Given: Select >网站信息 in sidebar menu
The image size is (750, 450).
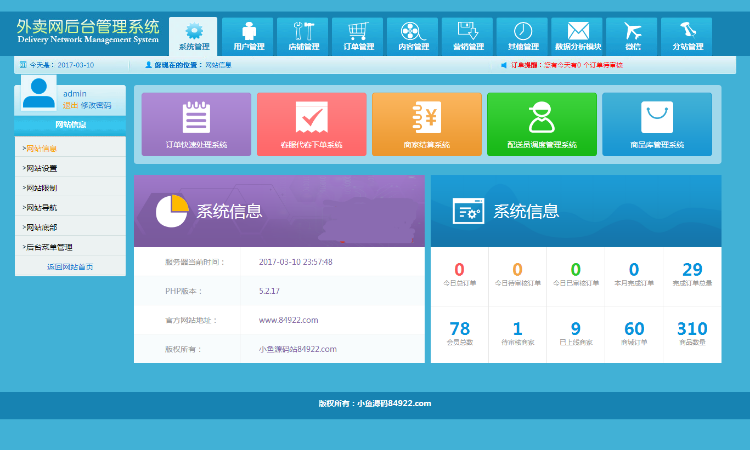Looking at the screenshot, I should (x=70, y=148).
